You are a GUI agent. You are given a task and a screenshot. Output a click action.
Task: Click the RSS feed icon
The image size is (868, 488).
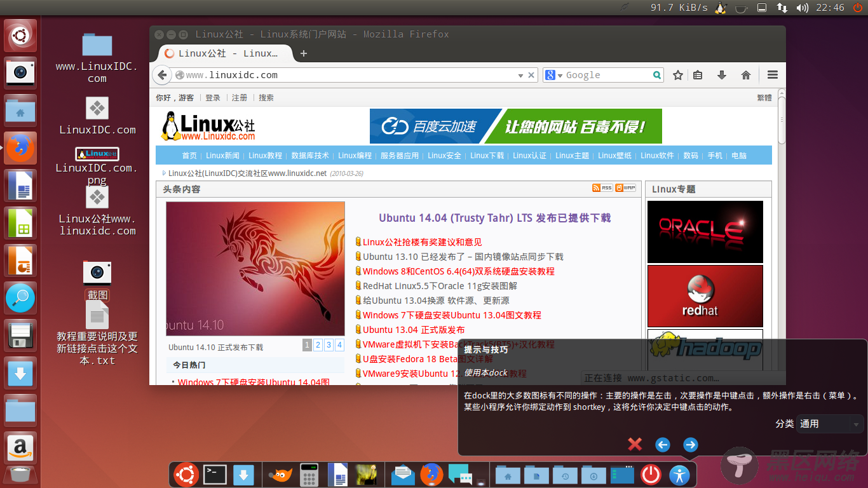pyautogui.click(x=602, y=188)
